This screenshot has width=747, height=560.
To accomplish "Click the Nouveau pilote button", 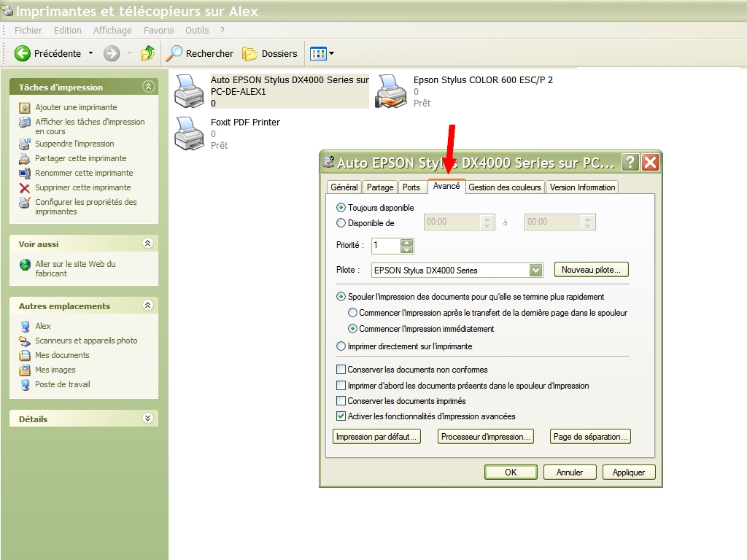I will 591,270.
